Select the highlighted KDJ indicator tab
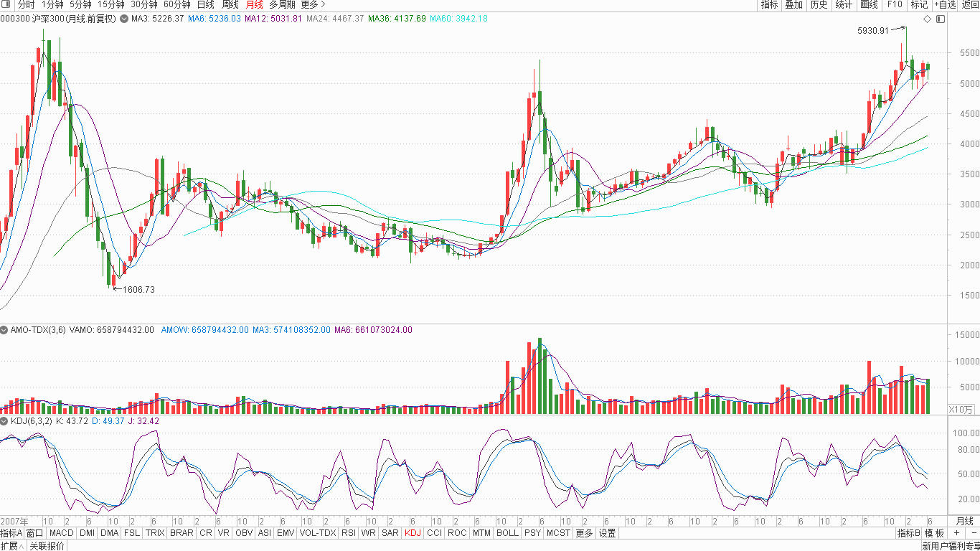This screenshot has width=980, height=551. (x=413, y=533)
